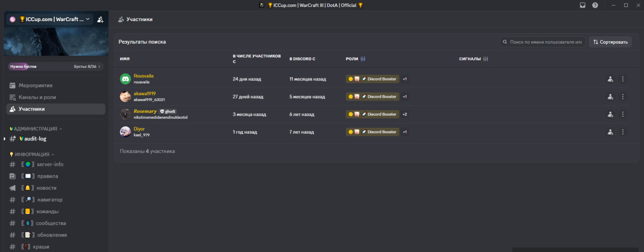
Task: Open three-dot menu for akawa1919
Action: pyautogui.click(x=623, y=97)
